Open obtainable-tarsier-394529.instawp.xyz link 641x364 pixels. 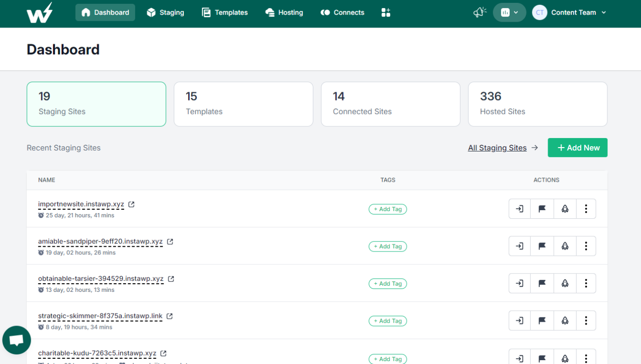point(101,279)
